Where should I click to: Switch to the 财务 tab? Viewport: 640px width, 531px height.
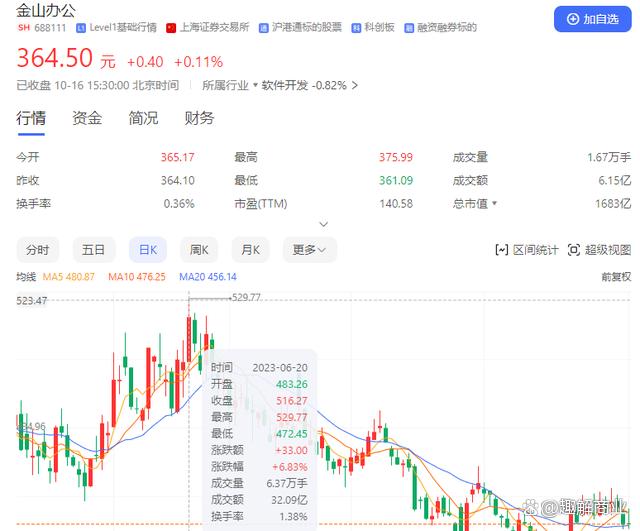199,118
